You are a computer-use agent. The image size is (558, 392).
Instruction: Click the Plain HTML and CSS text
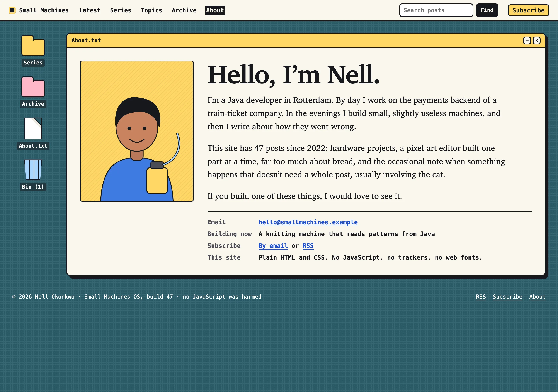pos(370,257)
